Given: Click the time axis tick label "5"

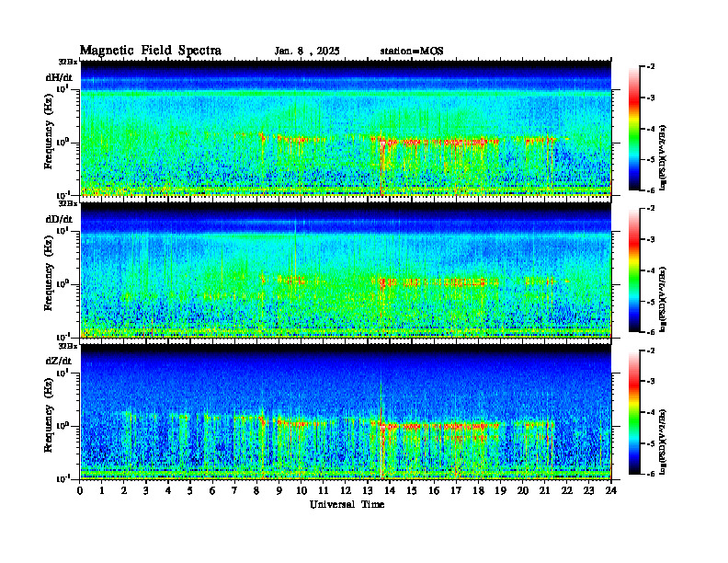Looking at the screenshot, I should pos(190,491).
